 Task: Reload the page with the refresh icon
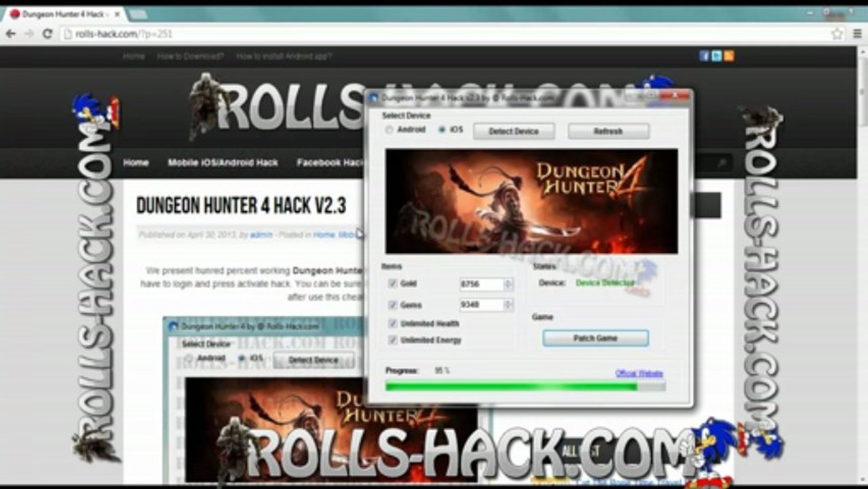[x=48, y=34]
